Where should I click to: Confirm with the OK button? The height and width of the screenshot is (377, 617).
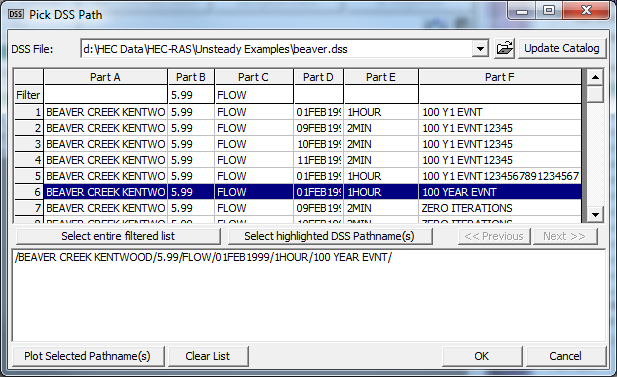(x=482, y=356)
